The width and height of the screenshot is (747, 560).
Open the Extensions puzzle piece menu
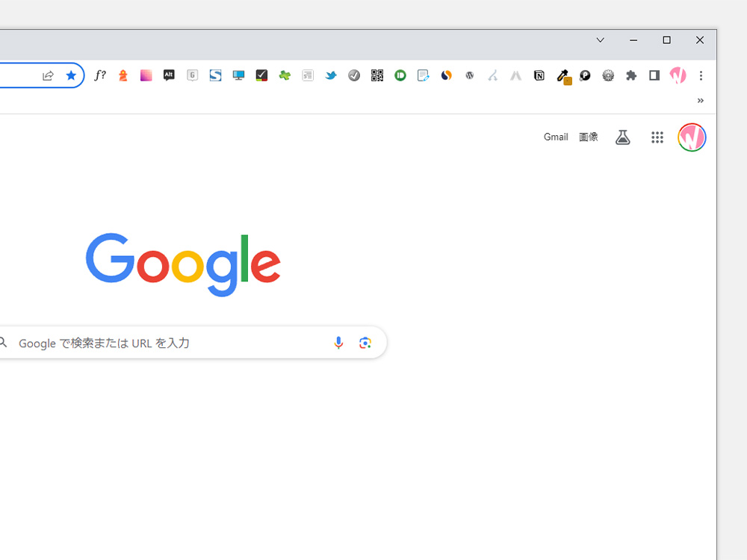point(631,75)
